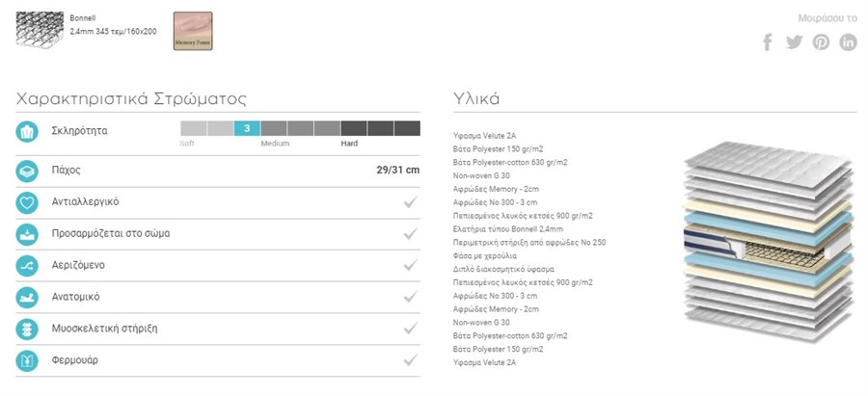Click the Σκληρότητα hardness icon
Screen dimensions: 868x396
tap(27, 132)
